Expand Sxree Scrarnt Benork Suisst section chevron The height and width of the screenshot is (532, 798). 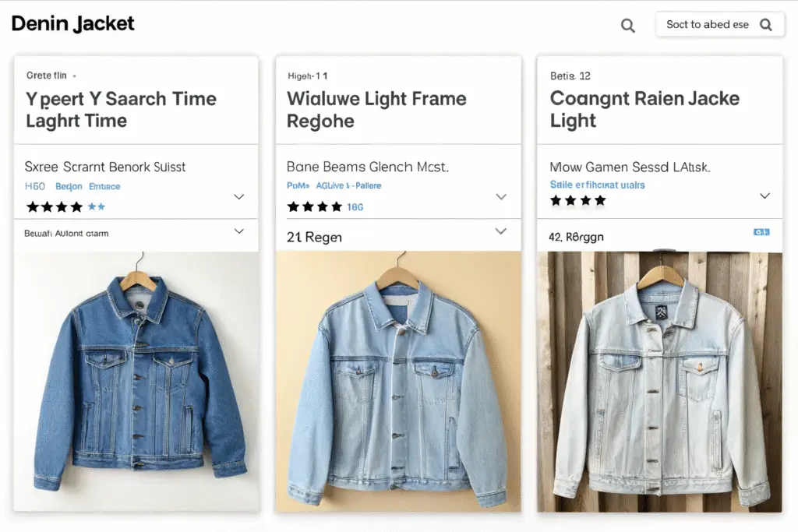click(239, 197)
